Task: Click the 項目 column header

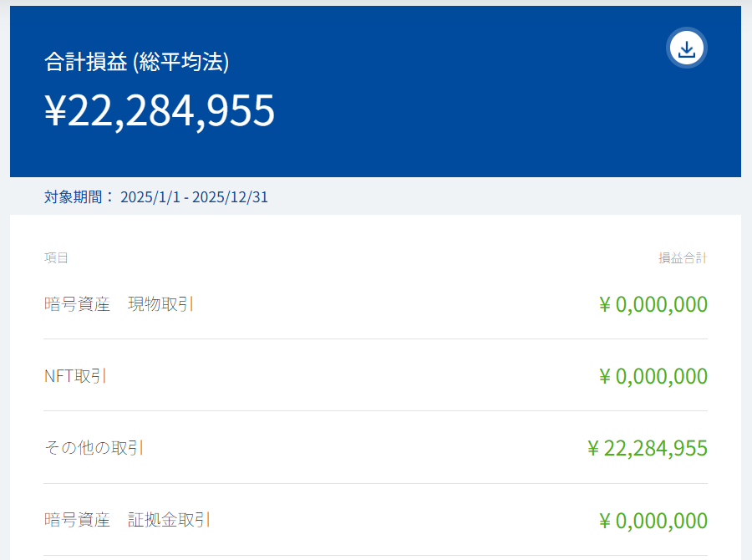Action: (x=56, y=257)
